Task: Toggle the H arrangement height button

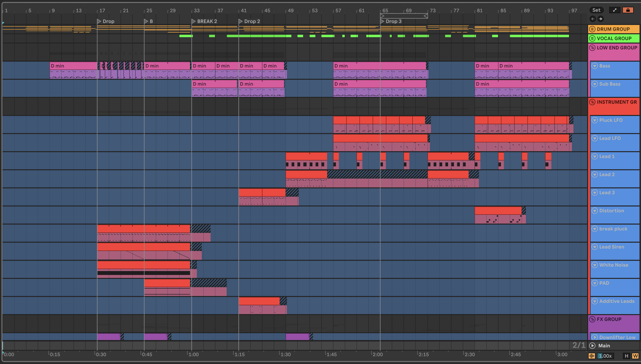Action: point(627,356)
